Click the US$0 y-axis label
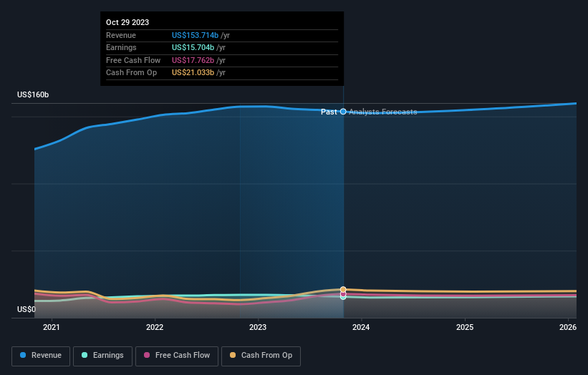The width and height of the screenshot is (588, 375). [26, 309]
